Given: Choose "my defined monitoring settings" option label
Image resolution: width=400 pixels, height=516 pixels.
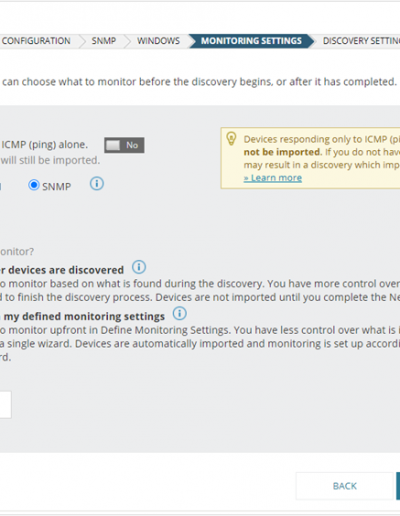Looking at the screenshot, I should click(x=82, y=316).
